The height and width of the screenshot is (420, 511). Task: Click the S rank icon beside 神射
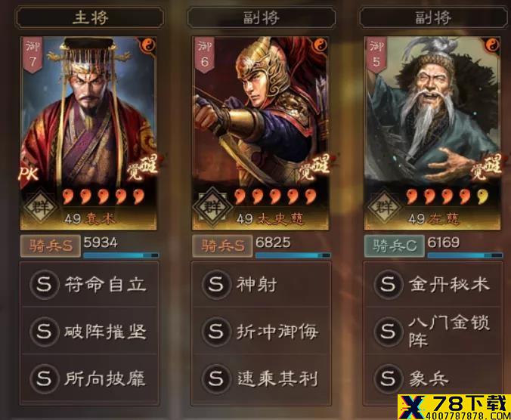coord(216,284)
